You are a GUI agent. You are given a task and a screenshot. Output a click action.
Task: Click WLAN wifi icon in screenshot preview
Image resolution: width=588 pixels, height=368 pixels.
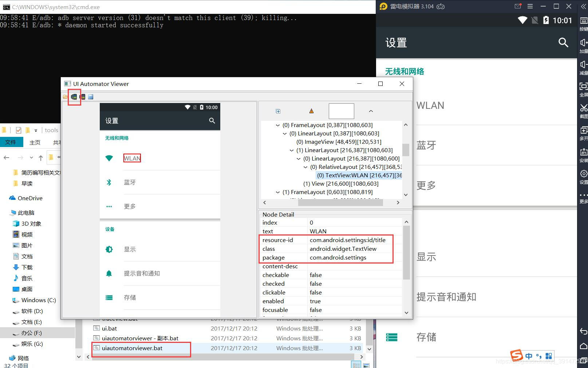coord(109,158)
